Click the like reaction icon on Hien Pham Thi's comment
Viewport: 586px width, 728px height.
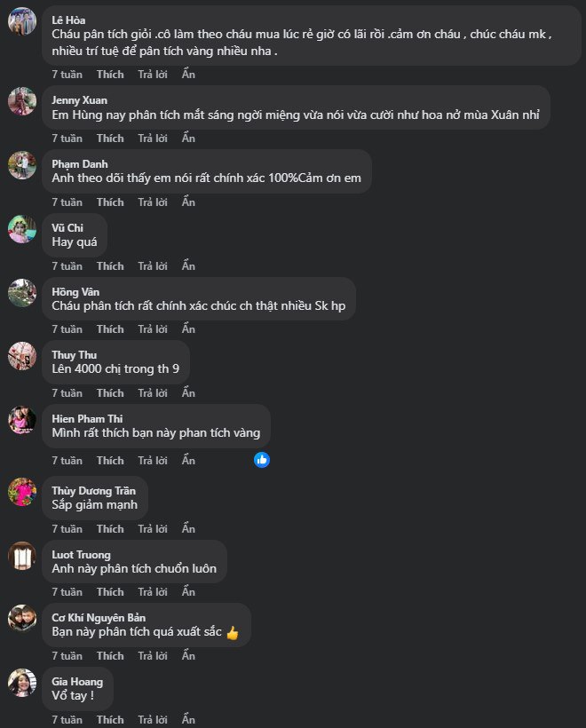tap(261, 460)
